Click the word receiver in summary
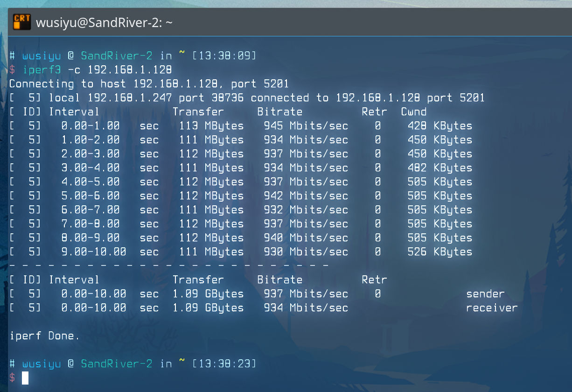The image size is (572, 392). 492,308
